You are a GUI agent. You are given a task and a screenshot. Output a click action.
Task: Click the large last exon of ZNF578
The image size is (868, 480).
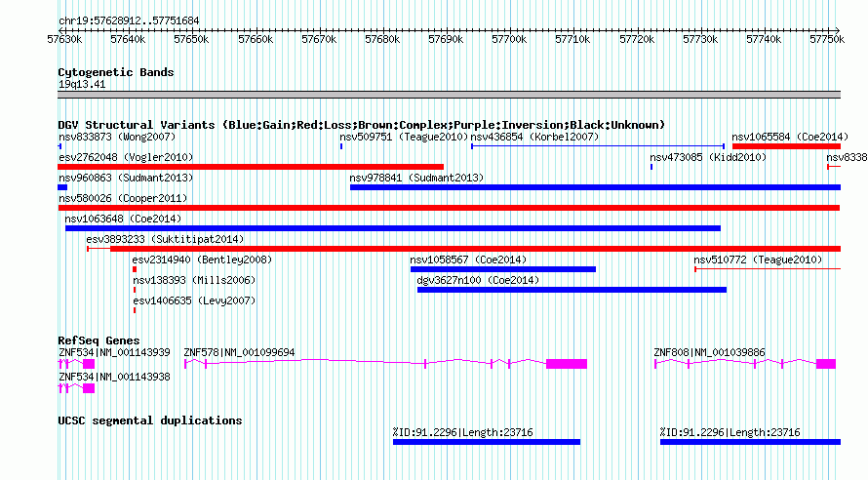[x=567, y=364]
